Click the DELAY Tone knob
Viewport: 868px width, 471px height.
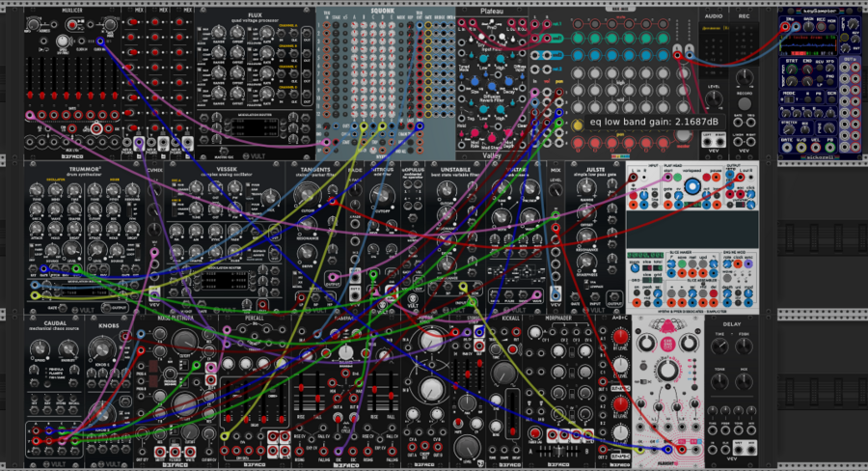click(x=719, y=381)
